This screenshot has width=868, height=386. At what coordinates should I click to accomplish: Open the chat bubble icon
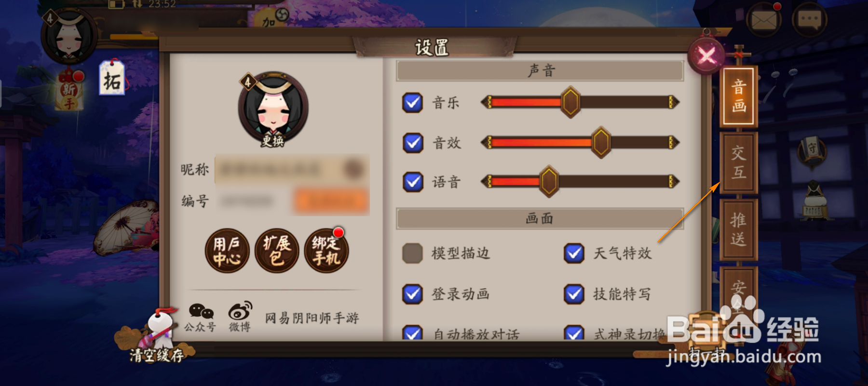[809, 20]
